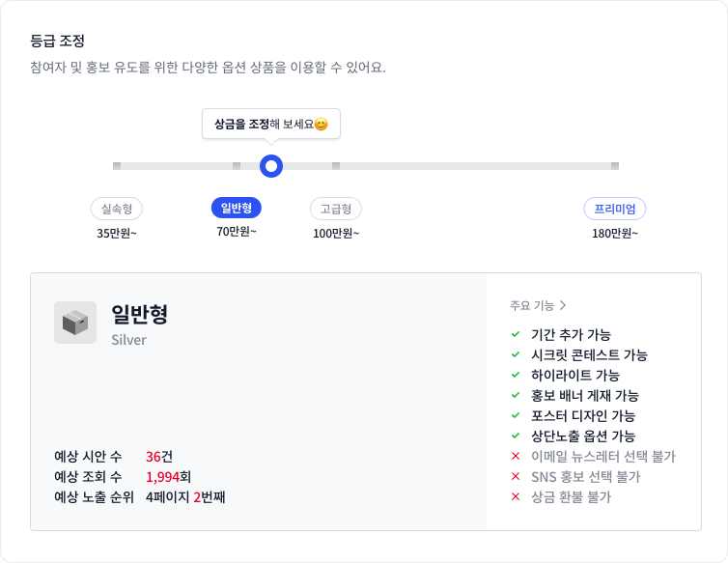Screen dimensions: 728x563
Task: Open the 주요 기능 link
Action: 538,305
